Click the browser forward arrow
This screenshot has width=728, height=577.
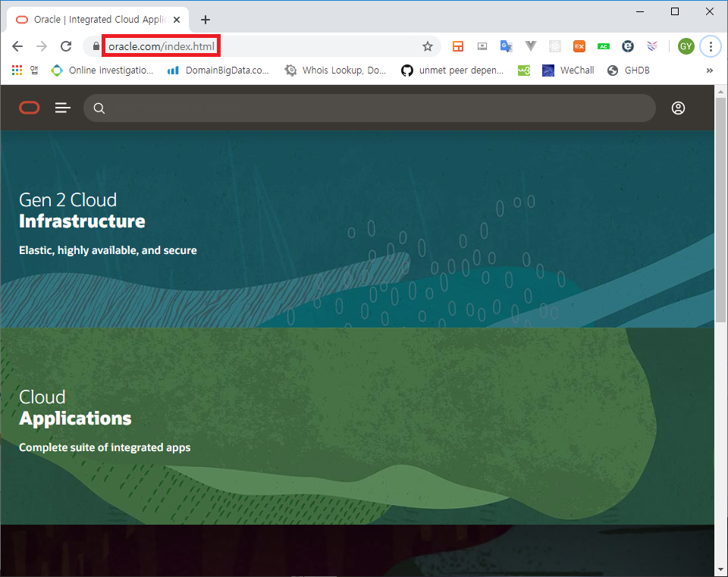coord(42,46)
